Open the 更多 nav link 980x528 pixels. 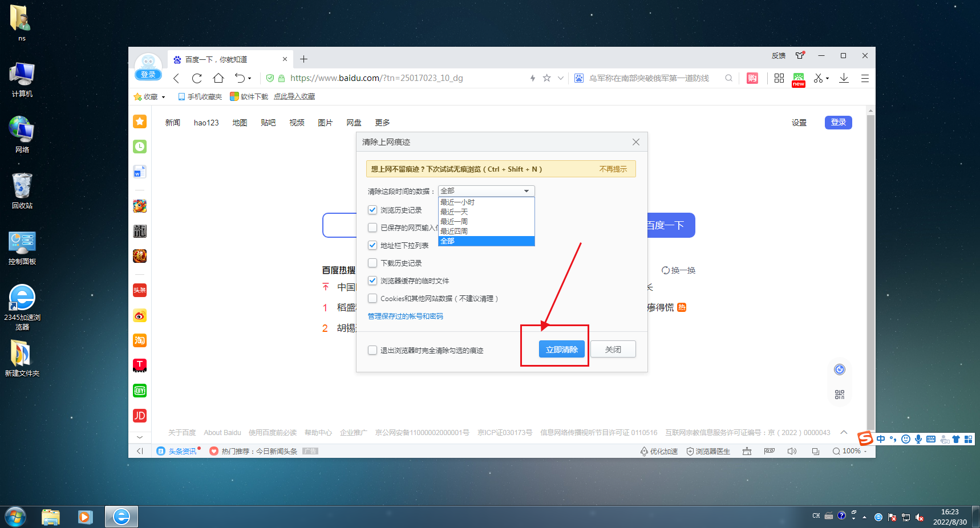click(382, 123)
